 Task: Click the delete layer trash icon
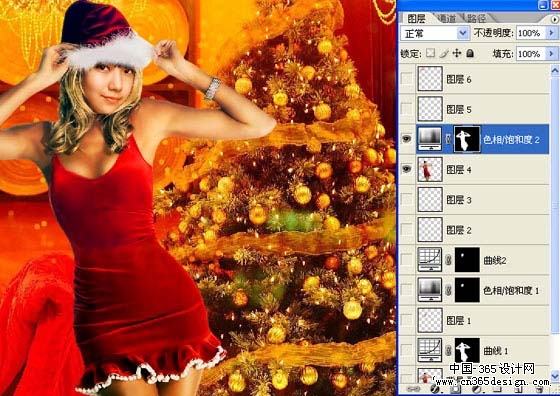click(x=539, y=390)
